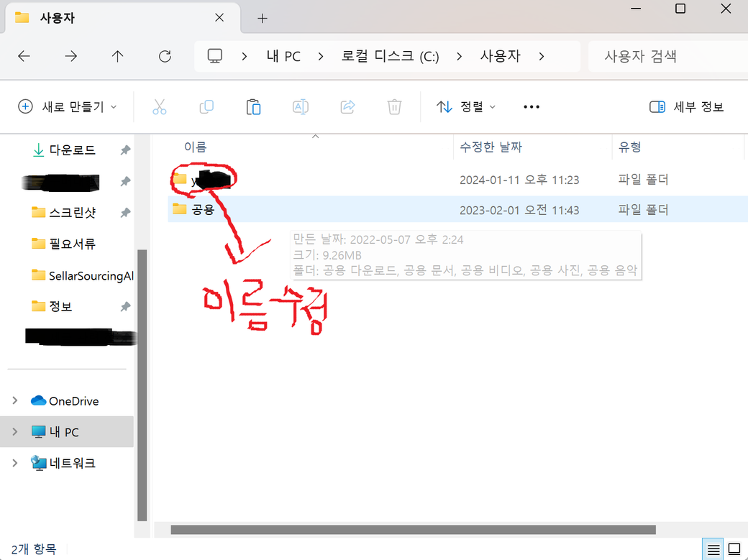
Task: Click the Delete trash can icon
Action: pos(394,107)
